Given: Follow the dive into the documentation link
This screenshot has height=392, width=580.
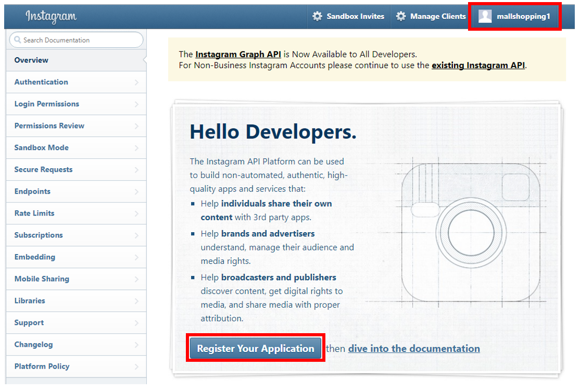Looking at the screenshot, I should coord(414,348).
